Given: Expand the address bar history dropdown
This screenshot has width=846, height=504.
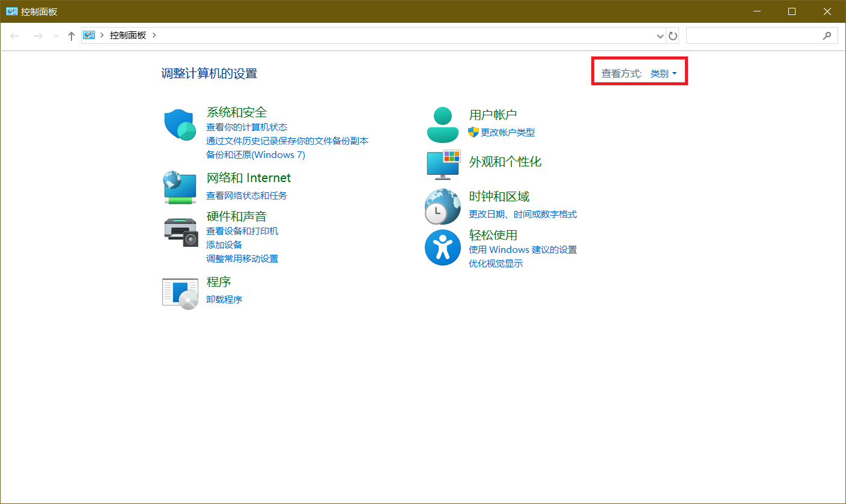Looking at the screenshot, I should coord(660,36).
